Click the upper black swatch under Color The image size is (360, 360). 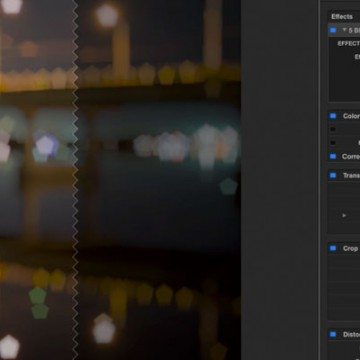tap(332, 129)
